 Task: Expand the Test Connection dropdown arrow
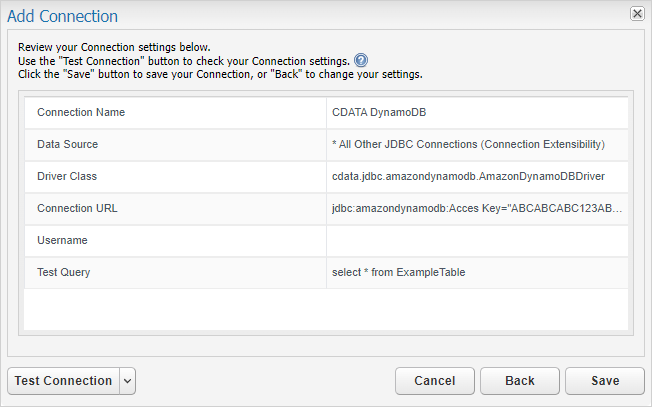[128, 381]
